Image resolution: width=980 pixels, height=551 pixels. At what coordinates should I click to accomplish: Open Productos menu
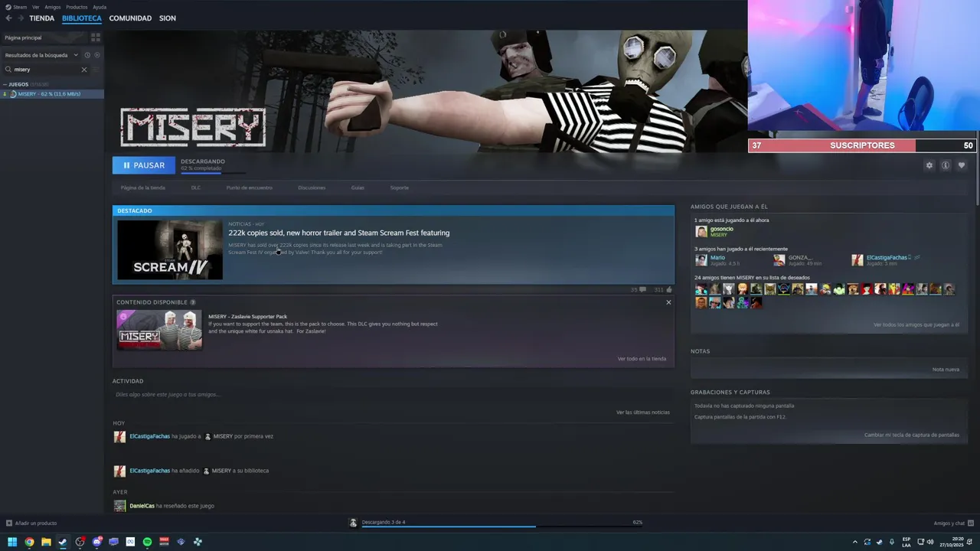[77, 7]
